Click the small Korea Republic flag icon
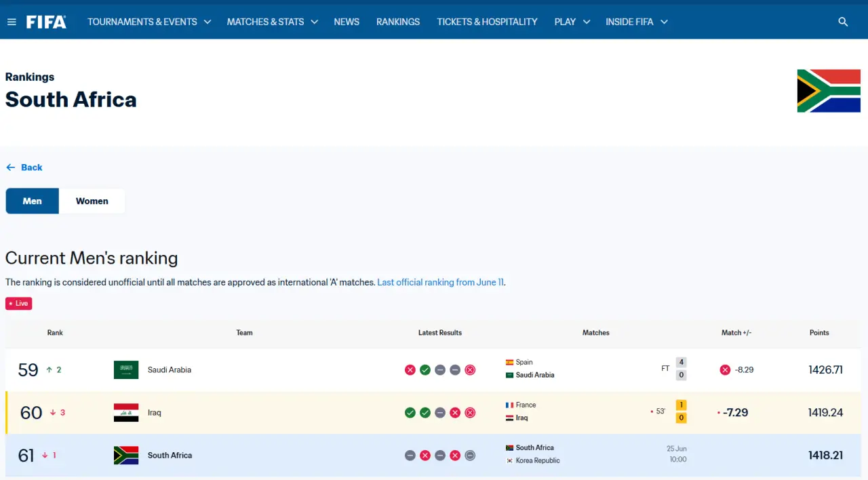Screen dimensions: 868x480 click(510, 460)
